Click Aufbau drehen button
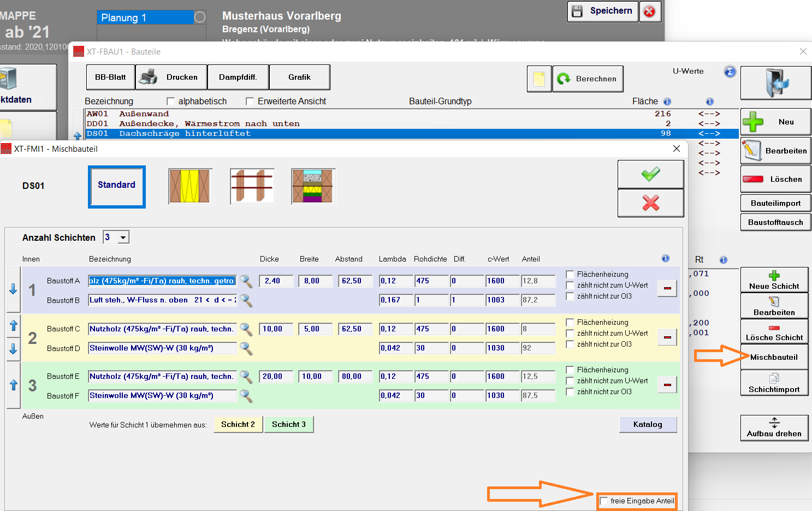Image resolution: width=812 pixels, height=511 pixels. click(x=774, y=427)
